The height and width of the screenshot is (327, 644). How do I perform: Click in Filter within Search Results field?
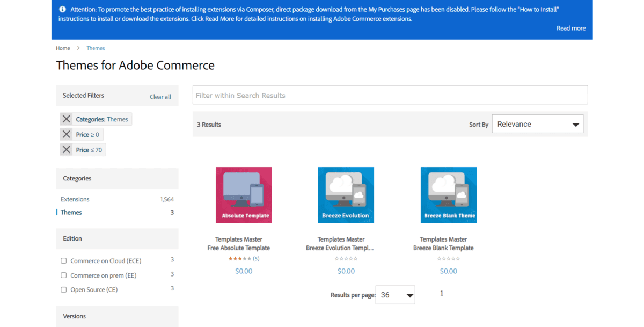point(390,95)
